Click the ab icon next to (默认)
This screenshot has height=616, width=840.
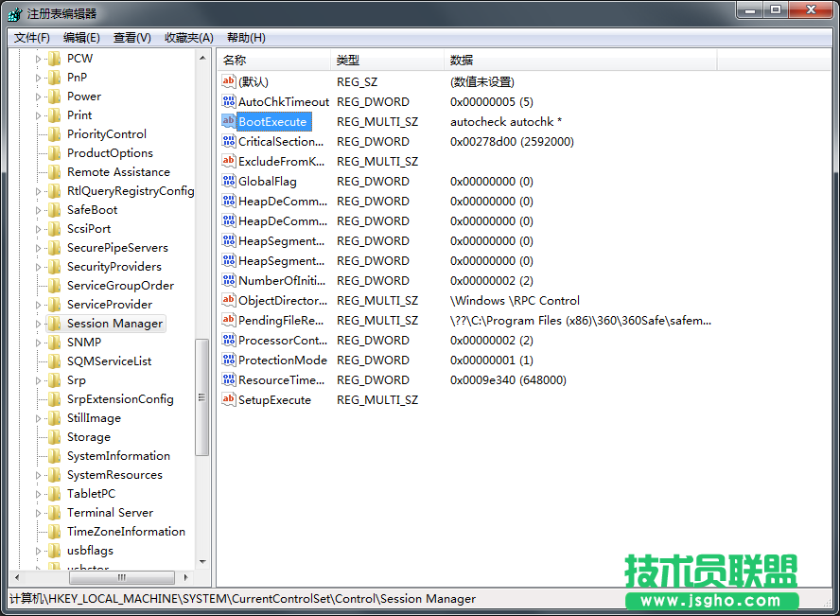228,81
